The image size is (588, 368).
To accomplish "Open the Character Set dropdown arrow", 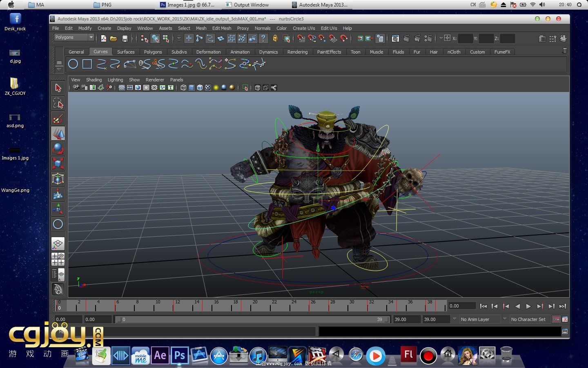I will point(505,319).
